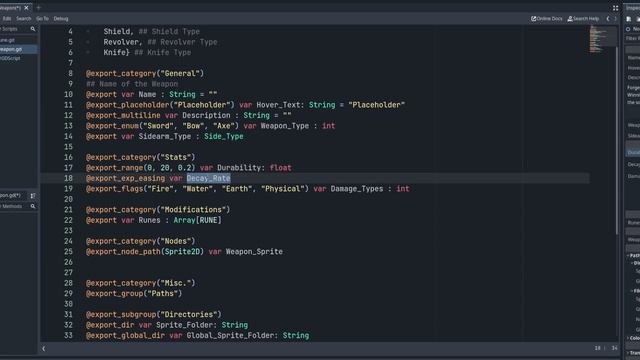
Task: Click @export_category("General") on line 8
Action: point(145,73)
